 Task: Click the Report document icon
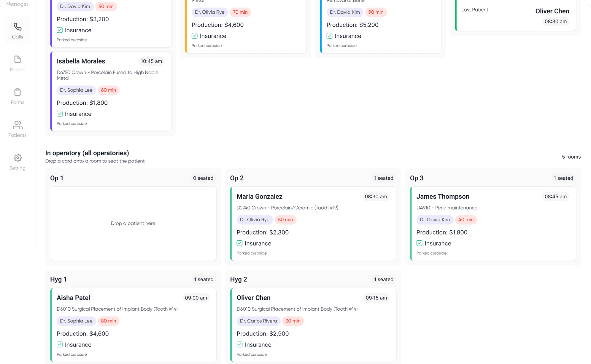18,60
